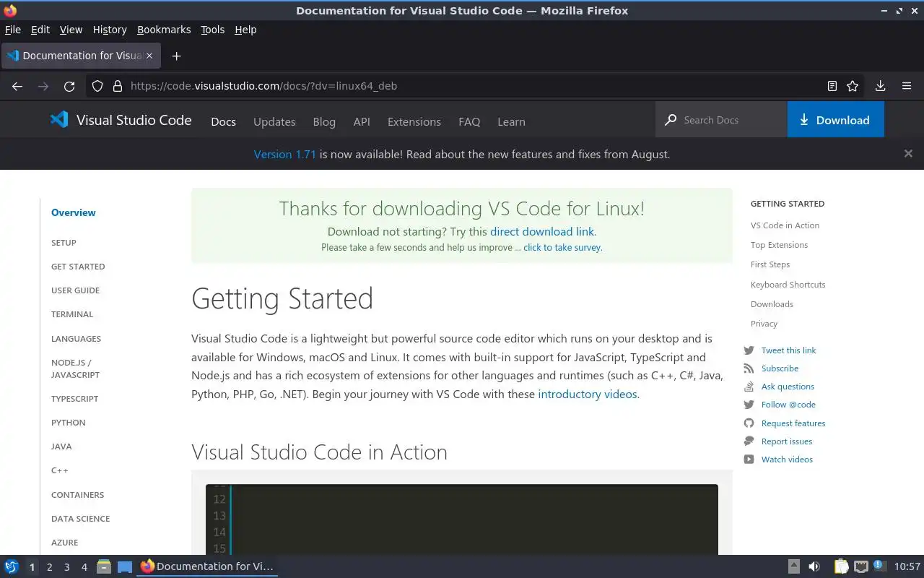Open the Blog nav item
Screen dimensions: 924x578
(324, 121)
